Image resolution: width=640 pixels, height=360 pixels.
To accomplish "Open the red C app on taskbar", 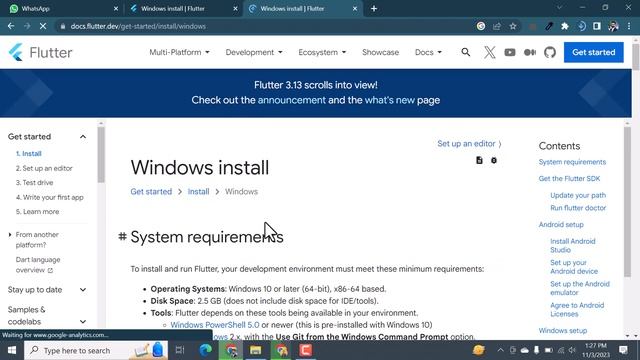I will point(306,350).
